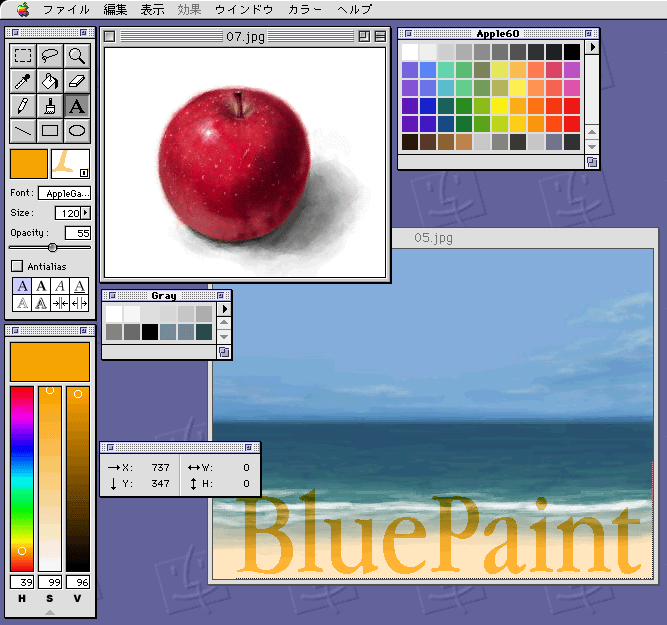
Task: Choose the plain text style button
Action: coord(22,286)
